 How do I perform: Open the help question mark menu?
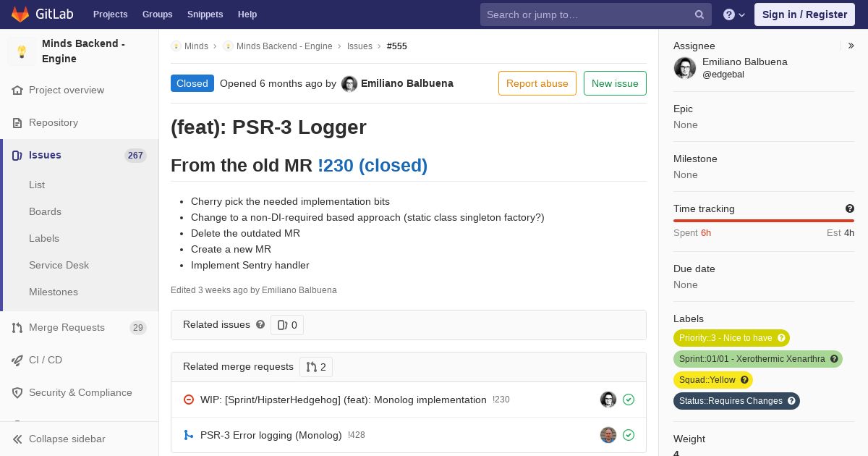(x=734, y=14)
